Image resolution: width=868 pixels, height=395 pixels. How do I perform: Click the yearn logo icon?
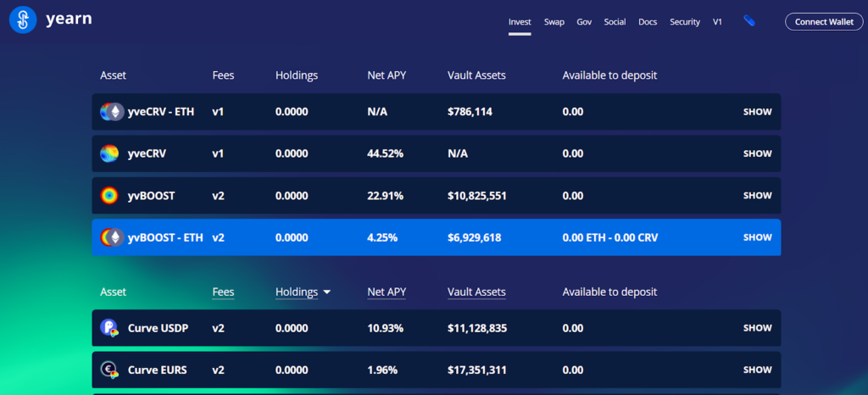click(23, 19)
